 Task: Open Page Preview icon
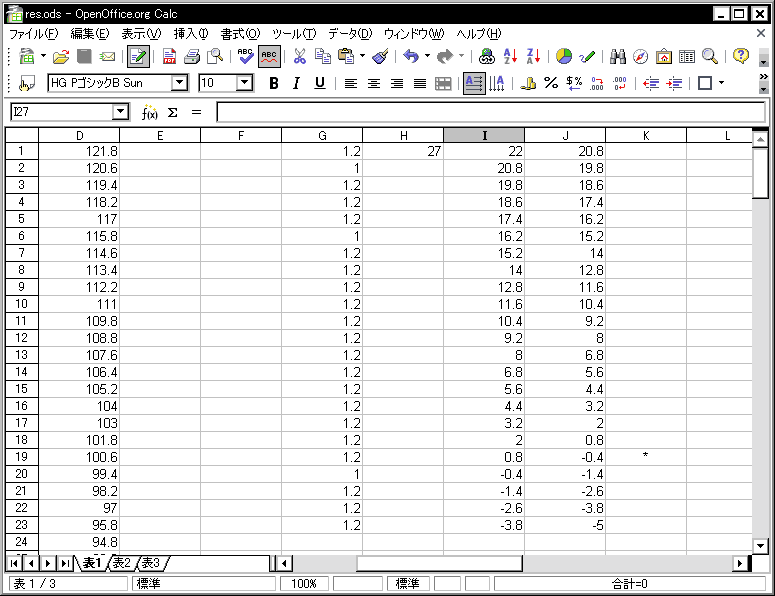click(215, 56)
